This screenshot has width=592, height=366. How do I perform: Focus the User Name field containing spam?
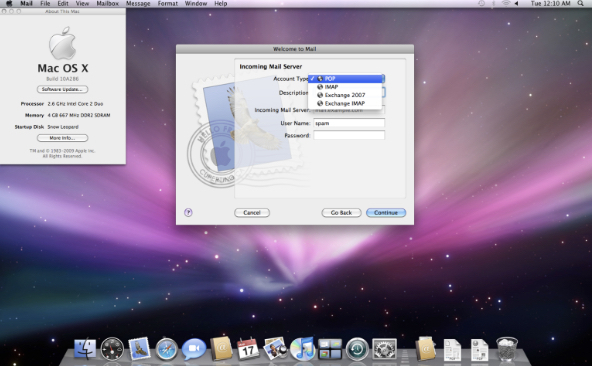(x=349, y=123)
